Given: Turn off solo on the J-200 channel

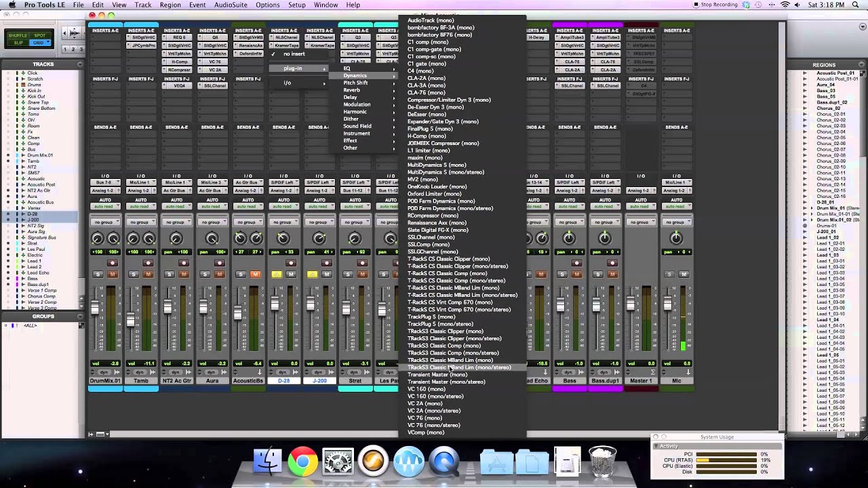Looking at the screenshot, I should [312, 274].
